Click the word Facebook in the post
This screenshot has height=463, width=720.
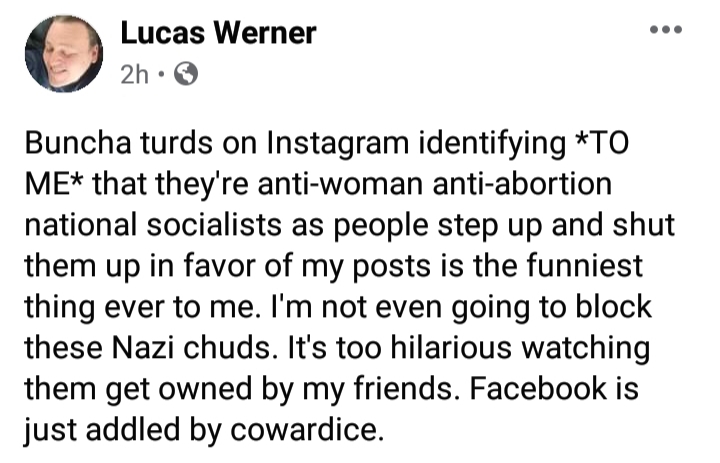click(x=538, y=388)
